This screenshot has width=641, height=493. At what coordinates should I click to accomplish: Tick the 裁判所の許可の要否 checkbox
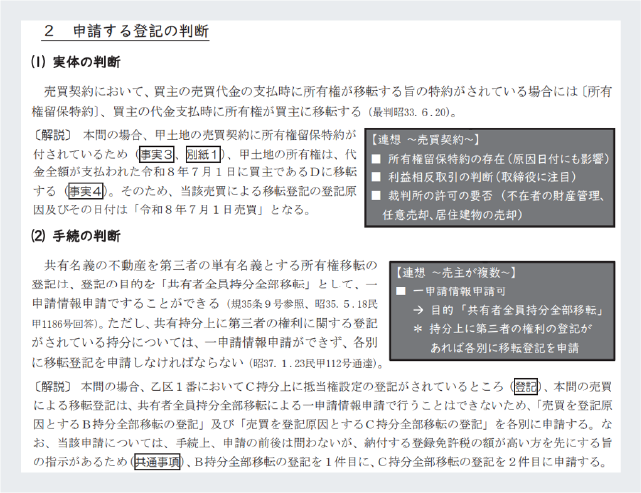point(376,196)
